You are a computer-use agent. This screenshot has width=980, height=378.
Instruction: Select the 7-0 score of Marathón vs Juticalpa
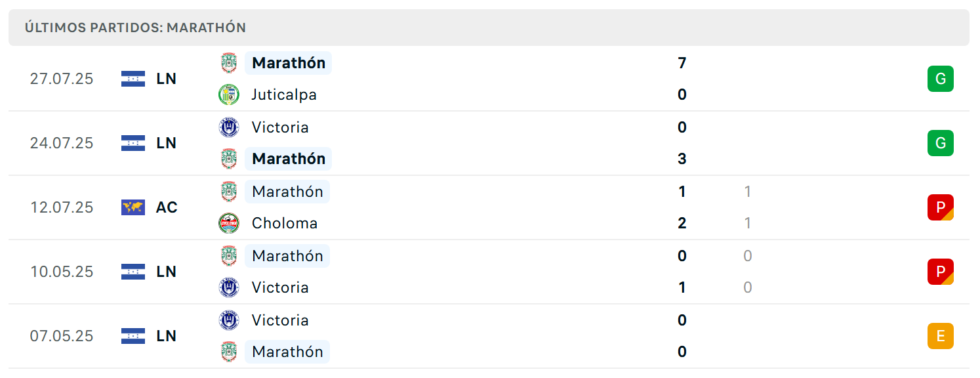[682, 79]
